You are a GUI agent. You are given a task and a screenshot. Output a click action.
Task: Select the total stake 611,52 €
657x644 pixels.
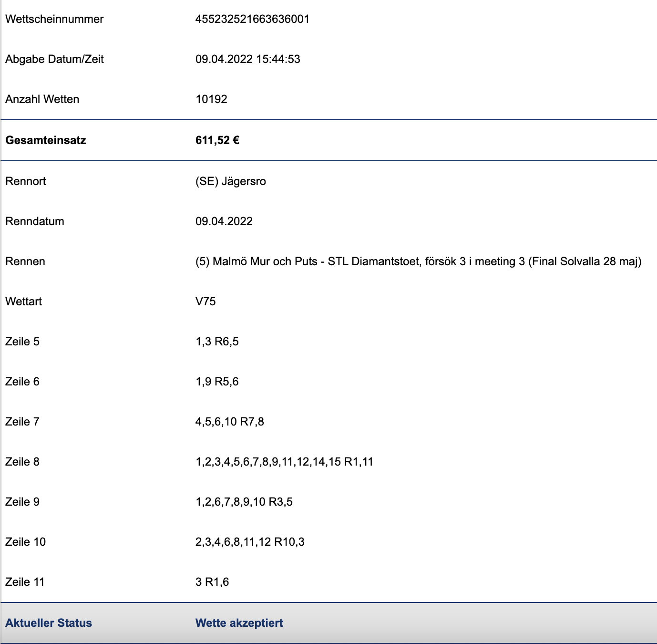pos(217,140)
